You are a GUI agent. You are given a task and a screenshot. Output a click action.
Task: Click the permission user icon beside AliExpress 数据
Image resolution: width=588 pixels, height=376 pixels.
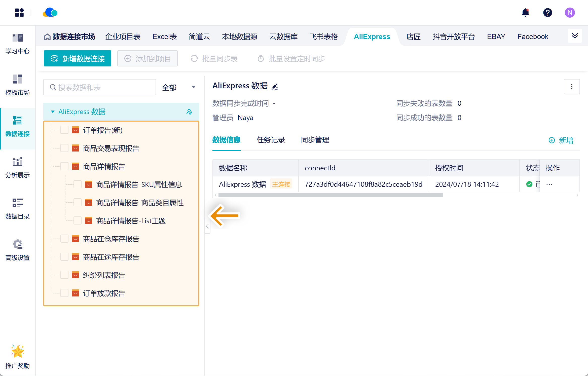click(x=189, y=112)
